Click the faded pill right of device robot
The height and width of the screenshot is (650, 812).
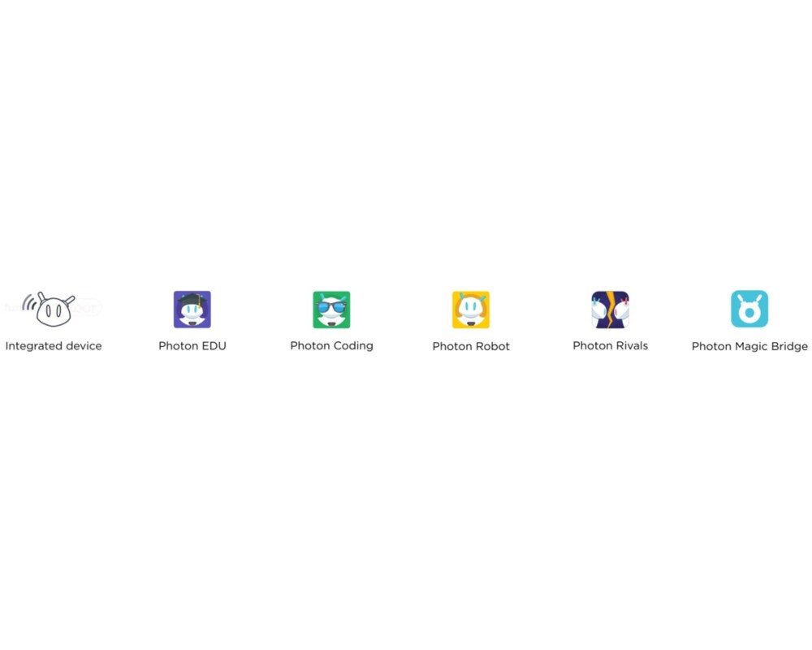pyautogui.click(x=89, y=309)
